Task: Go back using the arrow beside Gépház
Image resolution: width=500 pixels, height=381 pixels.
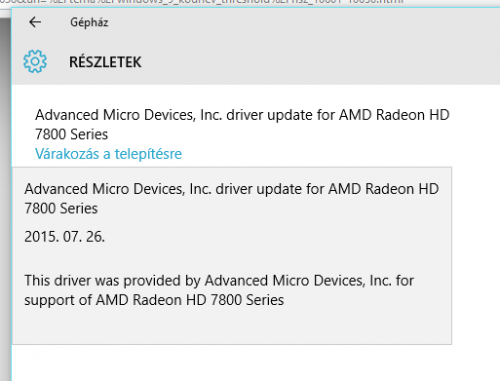Action: point(35,22)
